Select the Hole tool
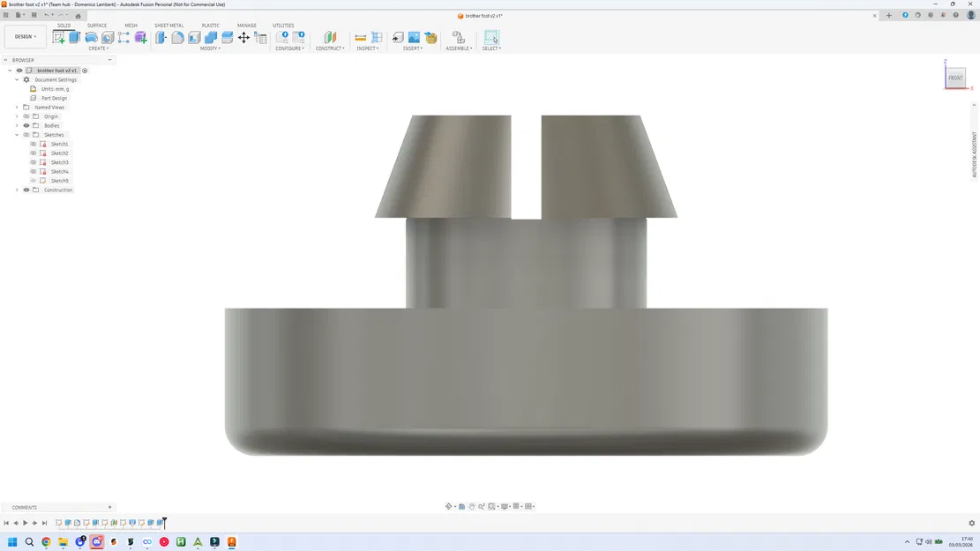 pos(108,38)
